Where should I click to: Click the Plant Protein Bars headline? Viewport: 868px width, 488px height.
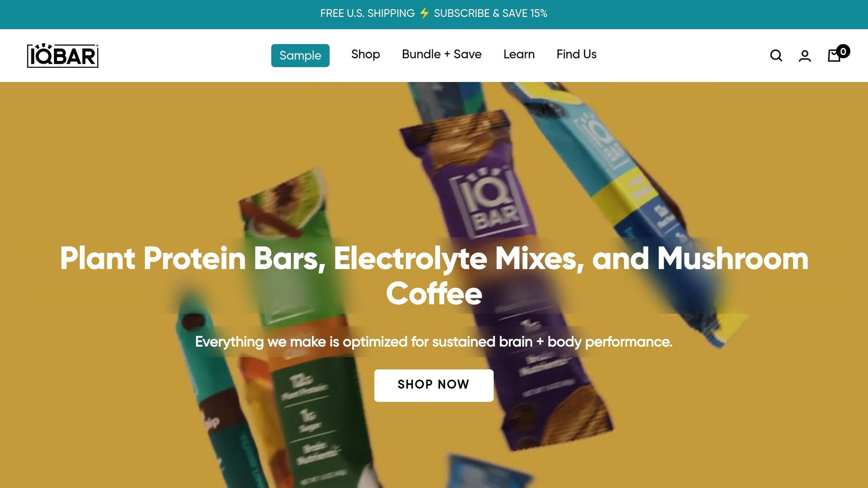pos(434,276)
